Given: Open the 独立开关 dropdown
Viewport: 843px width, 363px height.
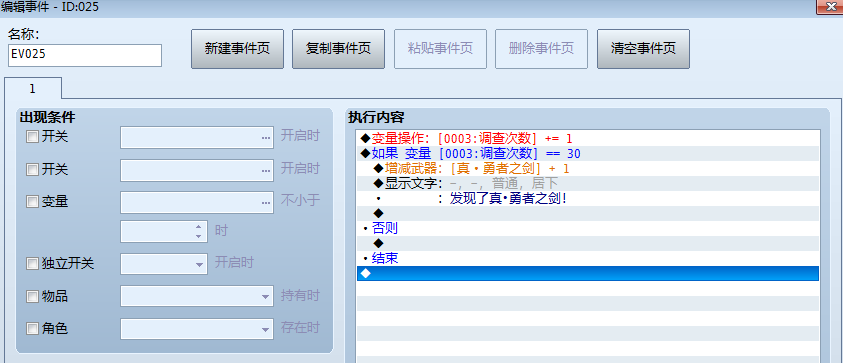Looking at the screenshot, I should (164, 264).
